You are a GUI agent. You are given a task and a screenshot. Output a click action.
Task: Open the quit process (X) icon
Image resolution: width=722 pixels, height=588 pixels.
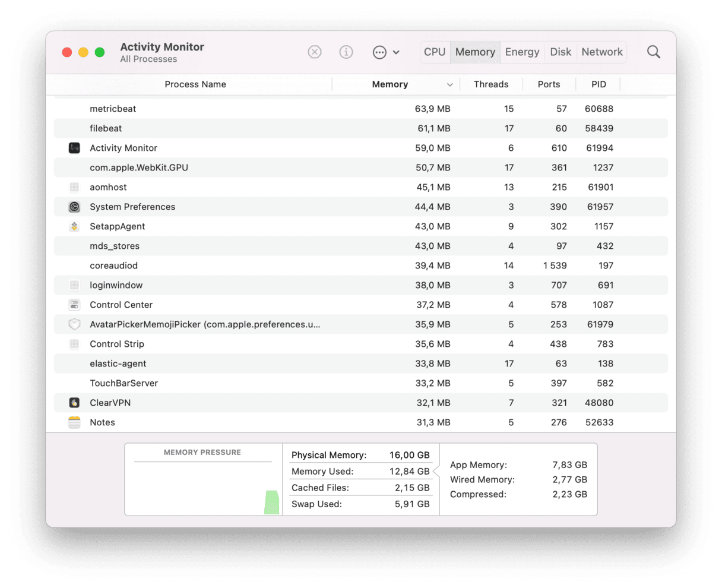(x=315, y=52)
